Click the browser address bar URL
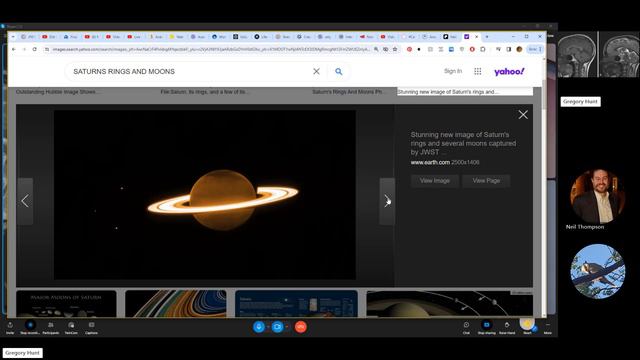 tap(210, 49)
